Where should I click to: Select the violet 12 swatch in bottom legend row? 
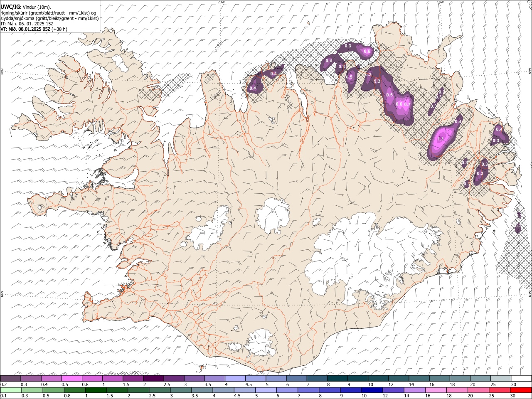coord(393,390)
